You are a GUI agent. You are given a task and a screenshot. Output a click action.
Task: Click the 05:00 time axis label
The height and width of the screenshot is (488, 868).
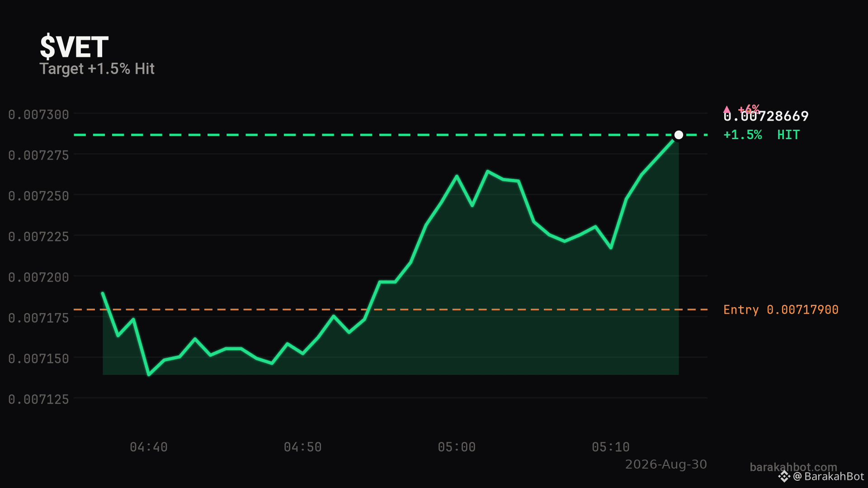tap(457, 447)
